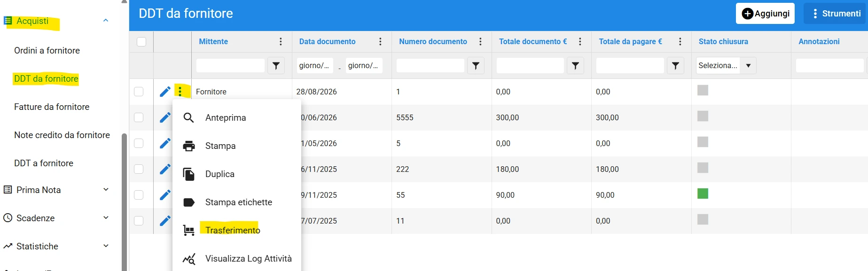
Task: Open Ordini a fornitore in sidebar
Action: [x=47, y=51]
